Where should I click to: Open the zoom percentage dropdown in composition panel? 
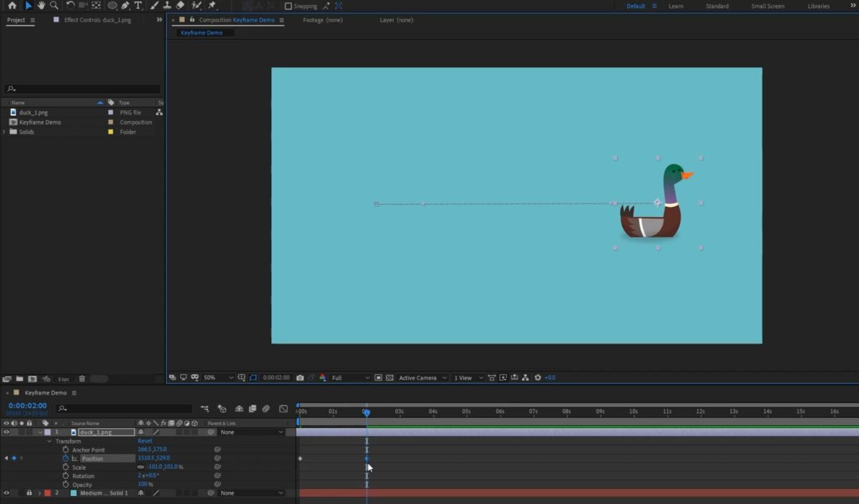215,377
